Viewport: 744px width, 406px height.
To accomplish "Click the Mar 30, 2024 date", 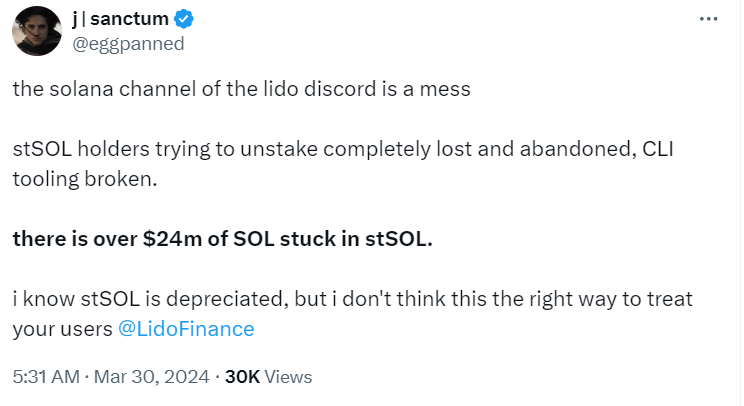I will point(151,377).
